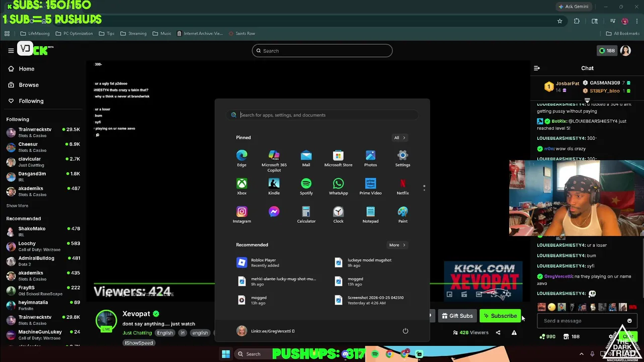
Task: Open the emoji picker in chat input
Action: click(629, 321)
